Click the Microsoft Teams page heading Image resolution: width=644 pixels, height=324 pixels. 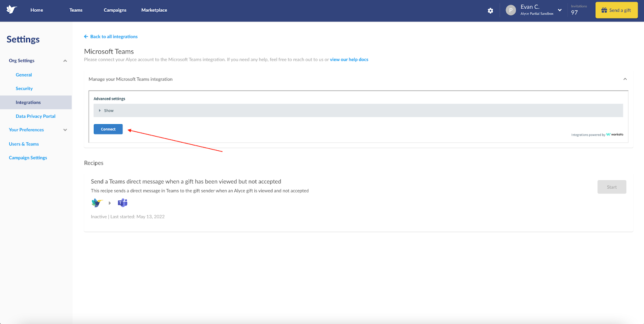click(x=109, y=52)
